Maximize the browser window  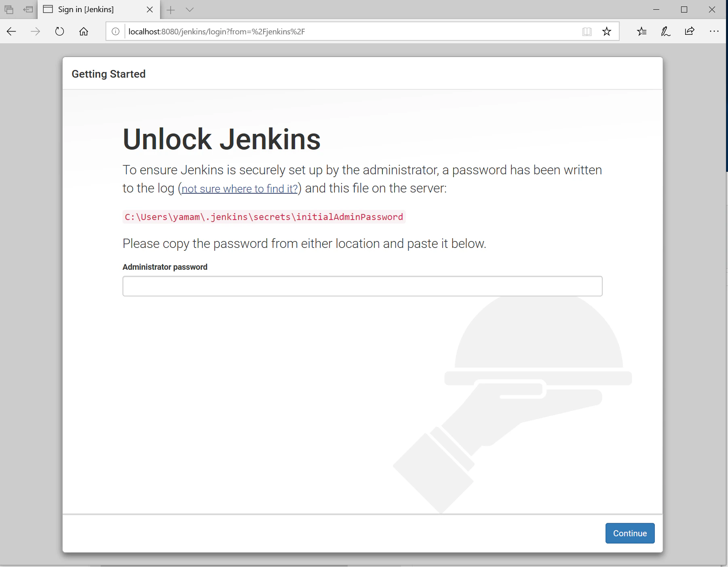tap(684, 9)
